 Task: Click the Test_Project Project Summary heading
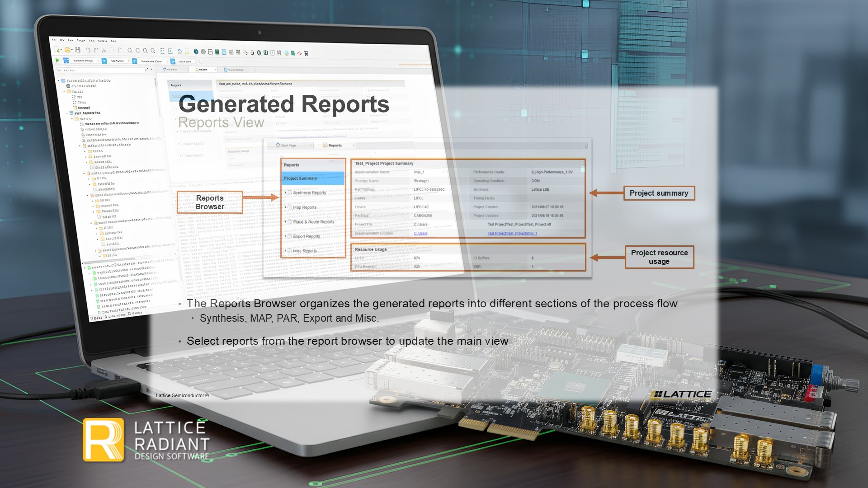click(384, 164)
